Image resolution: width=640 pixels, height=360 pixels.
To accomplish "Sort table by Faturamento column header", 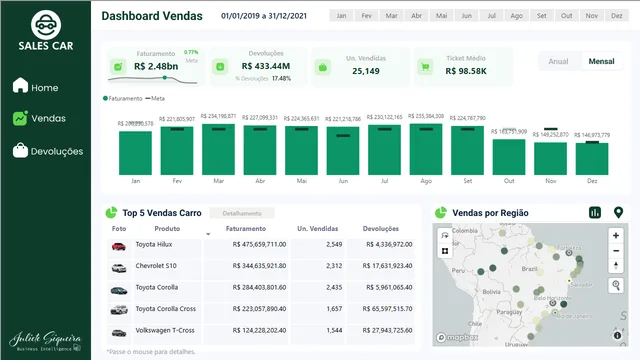I will click(x=246, y=229).
